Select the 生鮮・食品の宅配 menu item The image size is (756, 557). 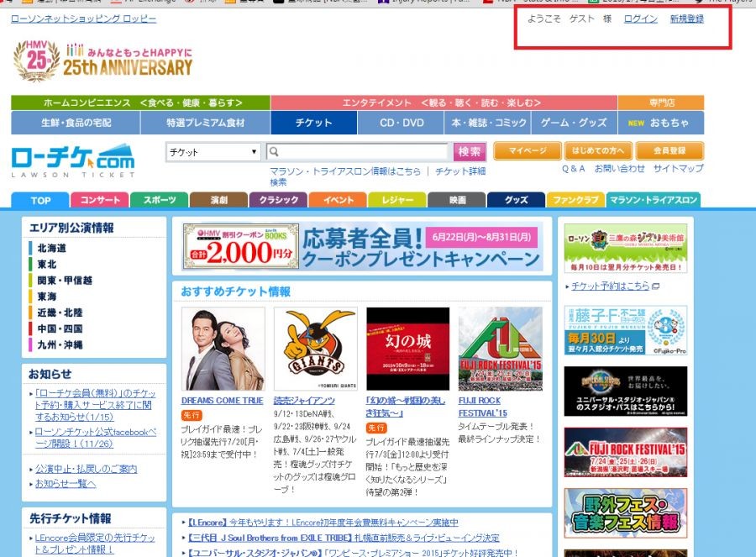coord(76,123)
